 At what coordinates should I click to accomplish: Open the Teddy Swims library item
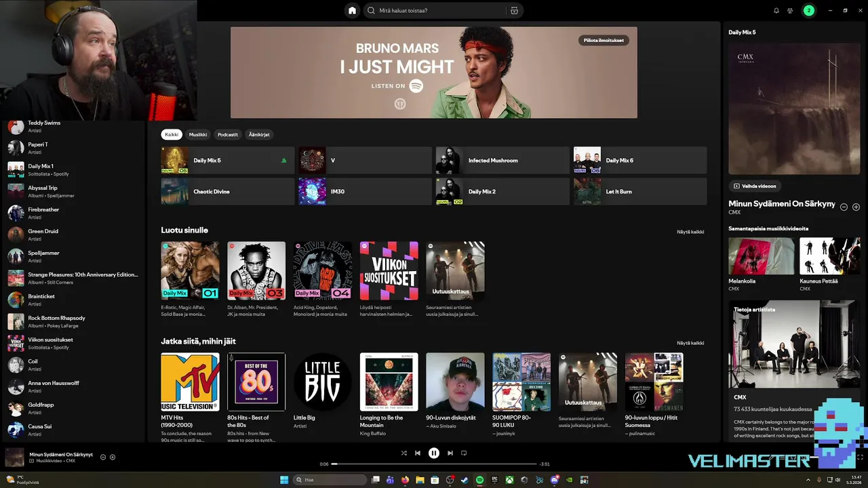click(x=75, y=127)
